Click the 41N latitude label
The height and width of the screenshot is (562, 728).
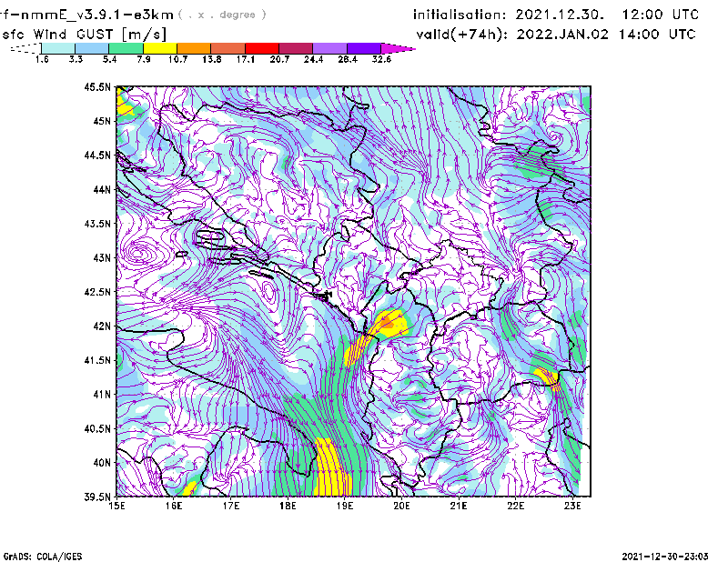pos(102,394)
